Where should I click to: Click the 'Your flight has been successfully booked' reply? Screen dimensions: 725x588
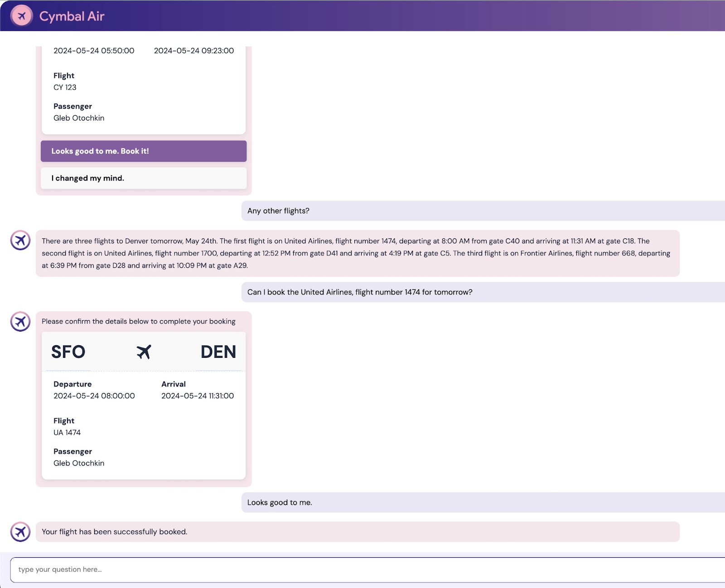coord(115,532)
